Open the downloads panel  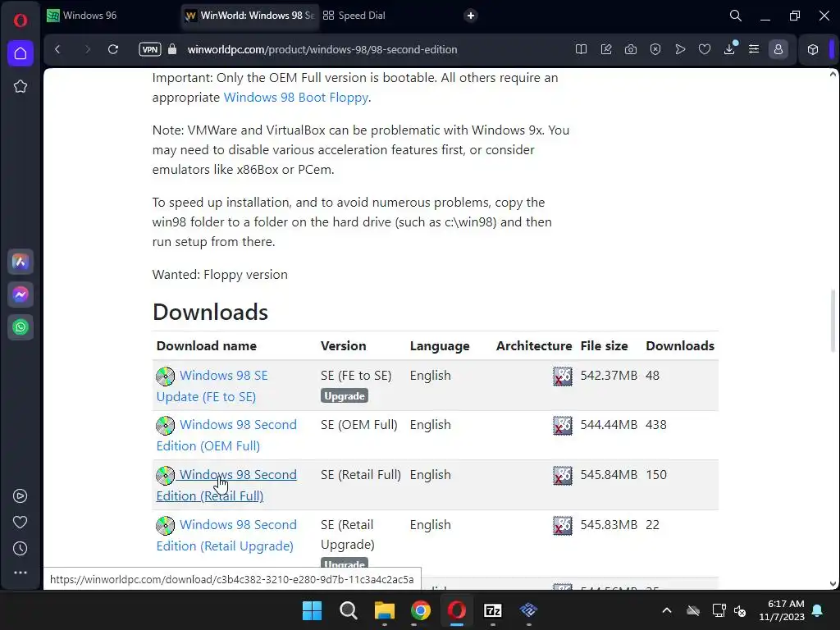point(729,49)
